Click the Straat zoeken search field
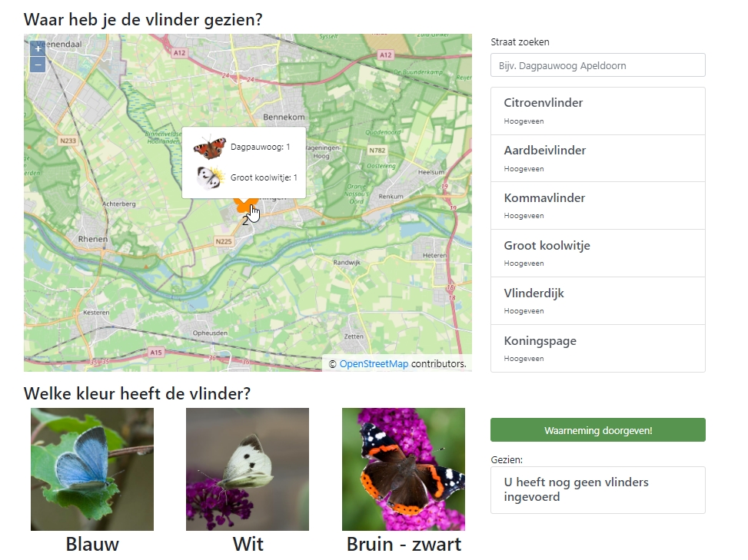 pos(598,65)
